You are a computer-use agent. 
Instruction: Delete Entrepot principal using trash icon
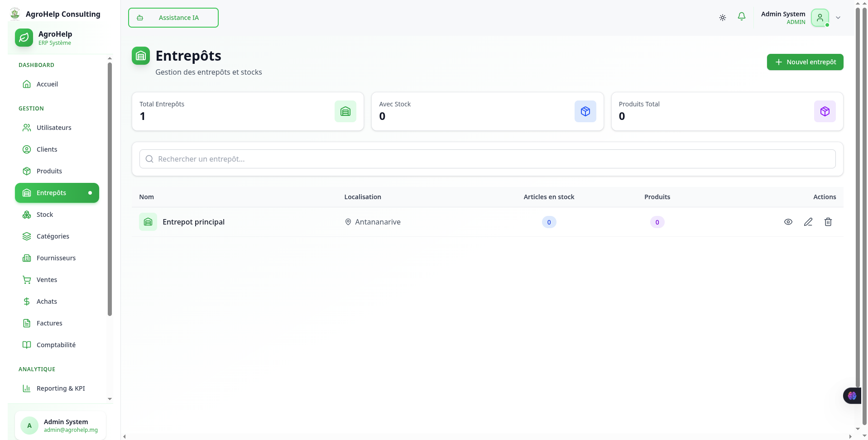pyautogui.click(x=828, y=222)
